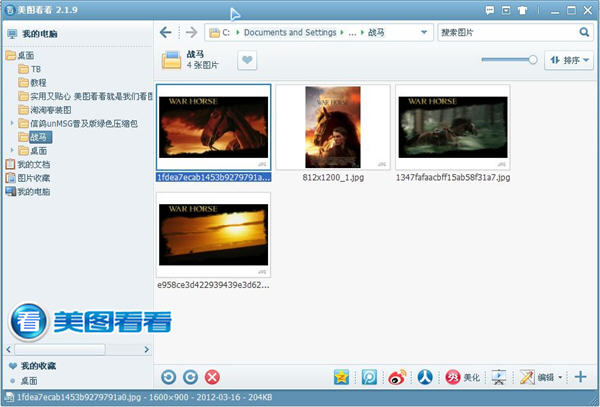
Task: Open 桌面 favorite under 我的收藏
Action: (24, 381)
